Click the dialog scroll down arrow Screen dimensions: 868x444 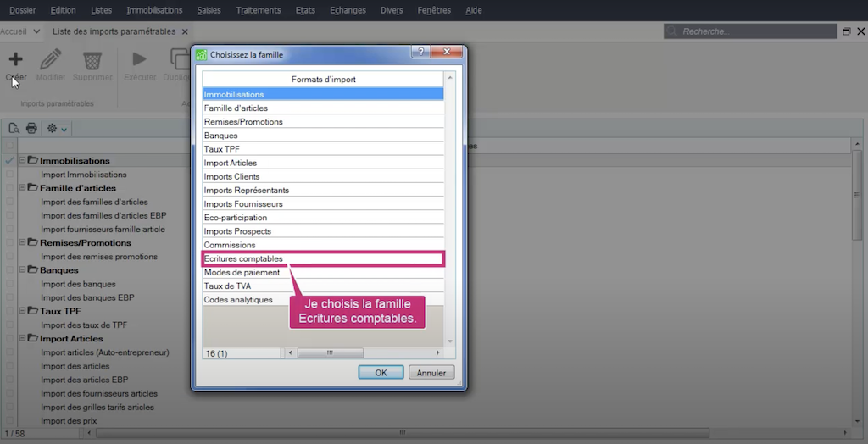450,341
